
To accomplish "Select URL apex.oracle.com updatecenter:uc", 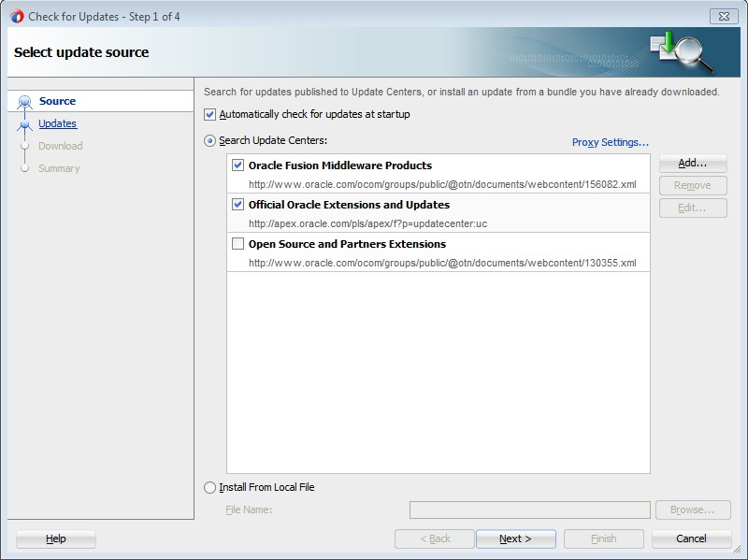I will point(367,223).
